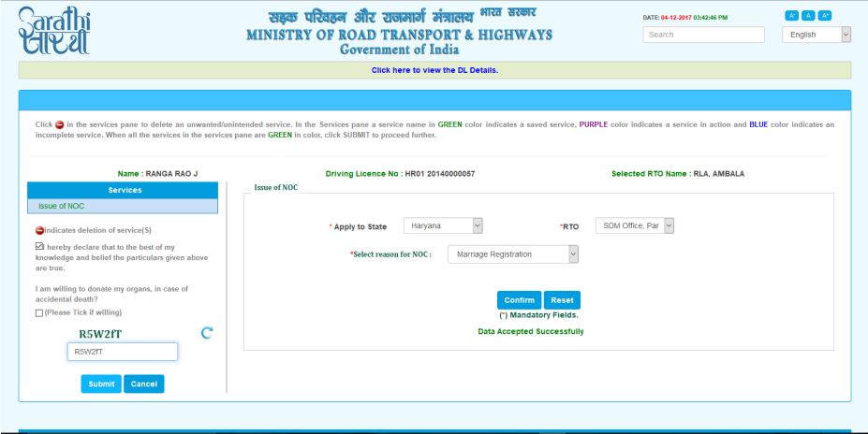Open the link to view the DL details
The image size is (868, 434).
[434, 70]
